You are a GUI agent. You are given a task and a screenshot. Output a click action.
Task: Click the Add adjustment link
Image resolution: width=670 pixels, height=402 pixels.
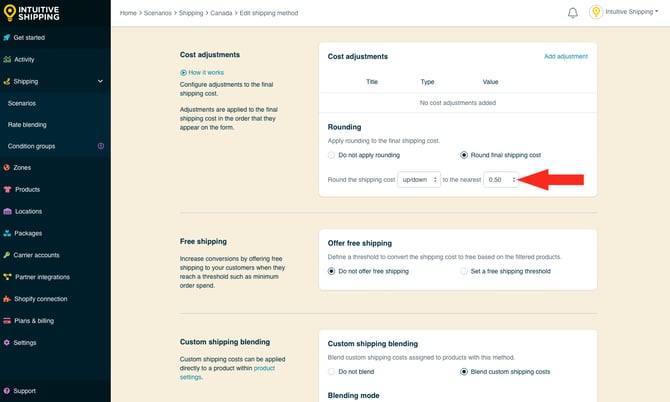565,57
